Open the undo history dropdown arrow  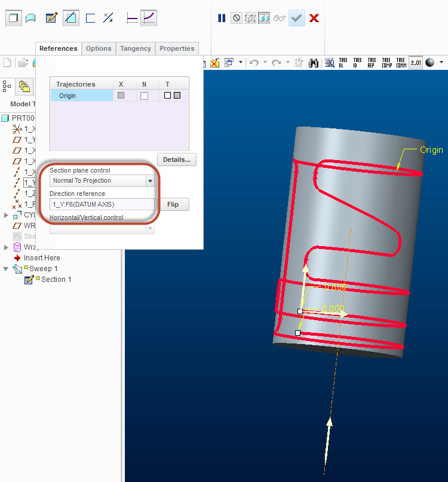[x=265, y=62]
